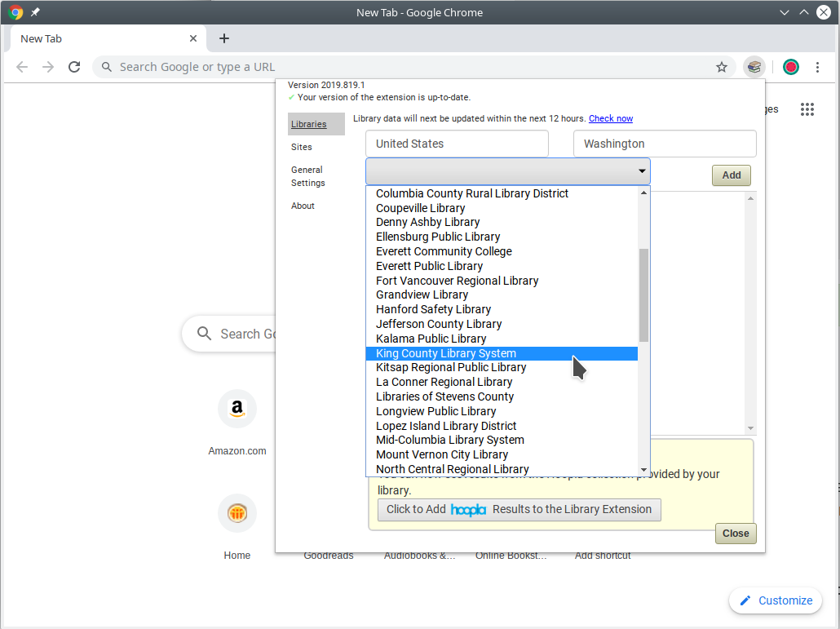Go back to the previous page
The height and width of the screenshot is (629, 840).
[x=22, y=67]
